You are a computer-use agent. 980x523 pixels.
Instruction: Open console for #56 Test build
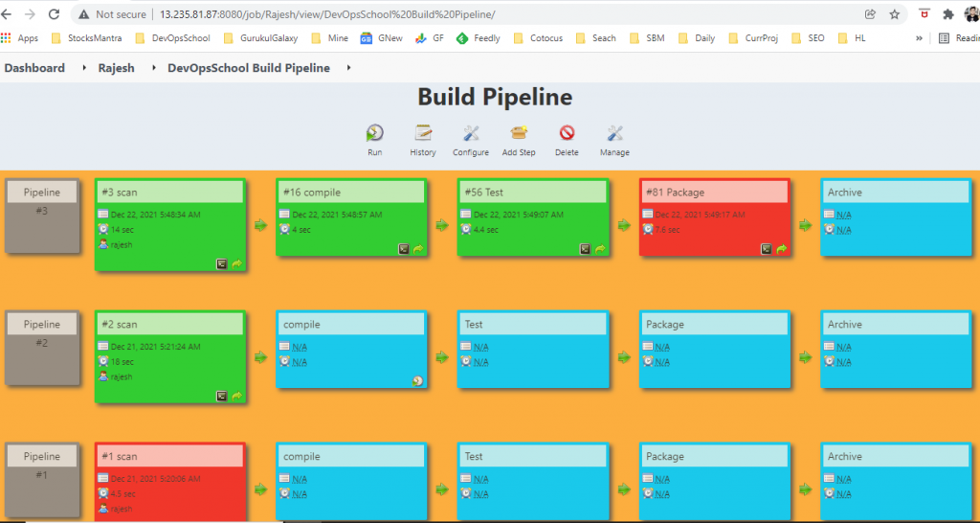coord(585,249)
